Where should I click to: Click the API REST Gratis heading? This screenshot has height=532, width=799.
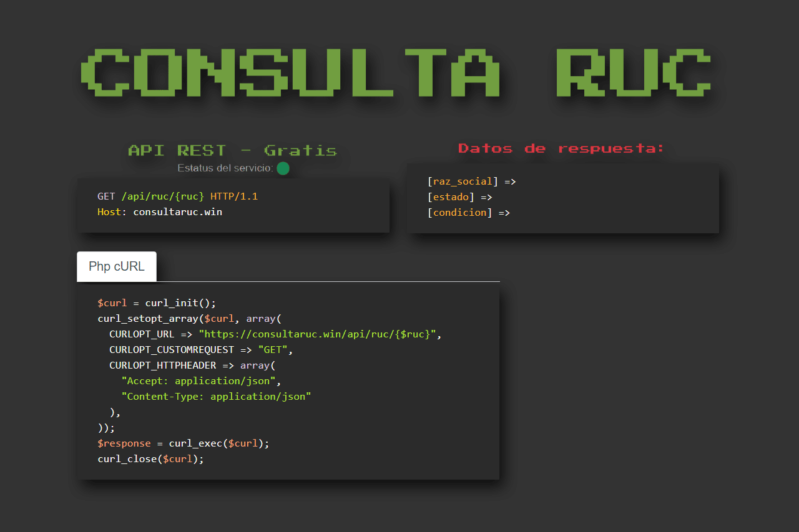(x=232, y=150)
